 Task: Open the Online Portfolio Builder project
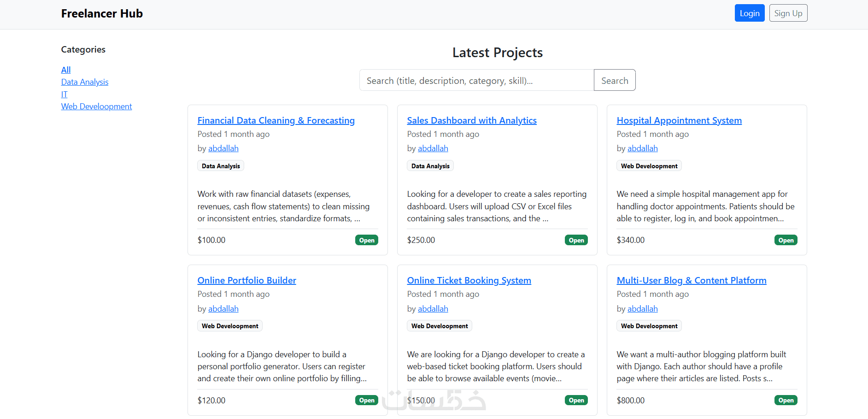click(246, 281)
